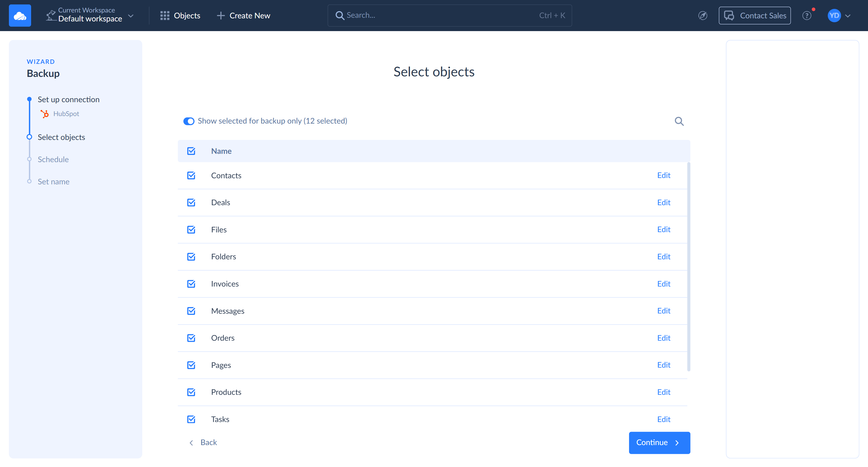Click the plus icon beside Create New

pos(220,16)
